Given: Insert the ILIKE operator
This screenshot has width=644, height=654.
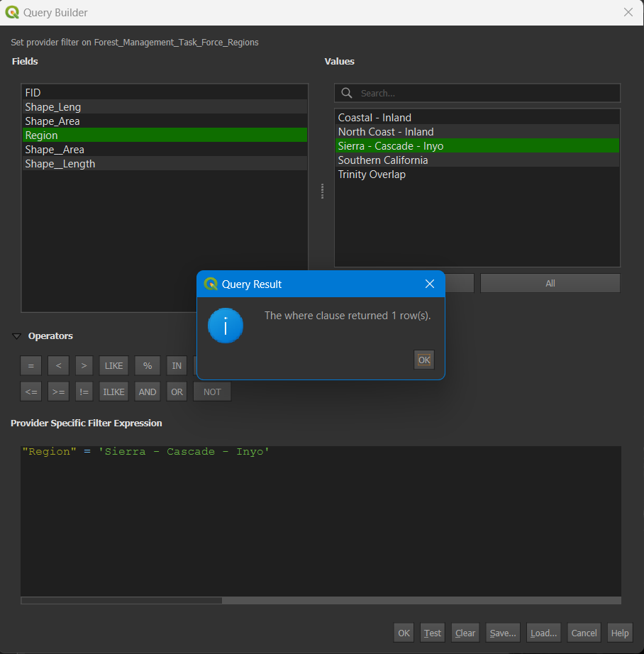Looking at the screenshot, I should pyautogui.click(x=113, y=391).
